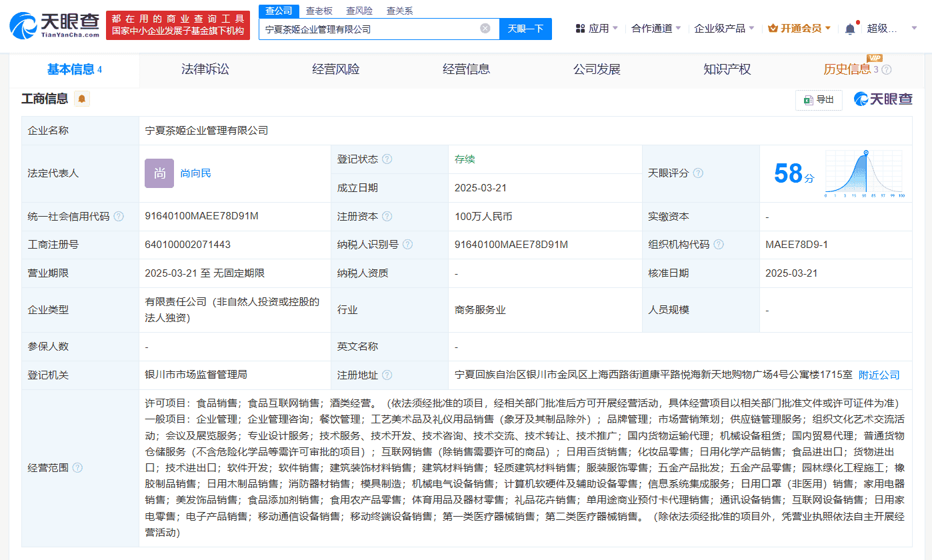The width and height of the screenshot is (932, 560).
Task: Click the question mark next to 经营范围
Action: click(x=78, y=468)
